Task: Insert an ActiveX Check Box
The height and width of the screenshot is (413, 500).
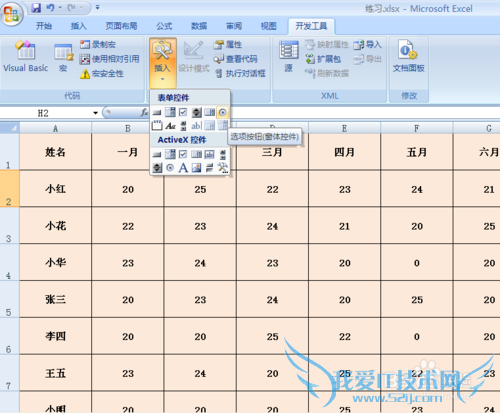Action: [183, 154]
